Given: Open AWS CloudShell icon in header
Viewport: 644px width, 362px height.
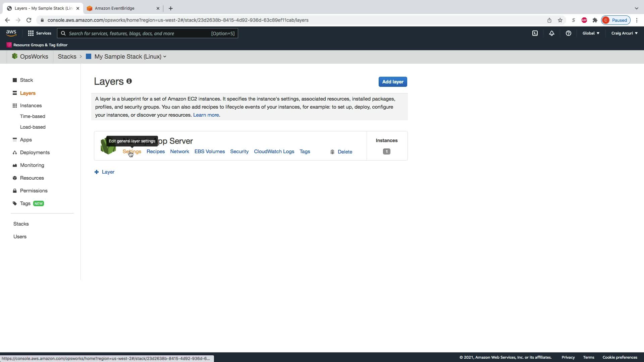Looking at the screenshot, I should 535,33.
